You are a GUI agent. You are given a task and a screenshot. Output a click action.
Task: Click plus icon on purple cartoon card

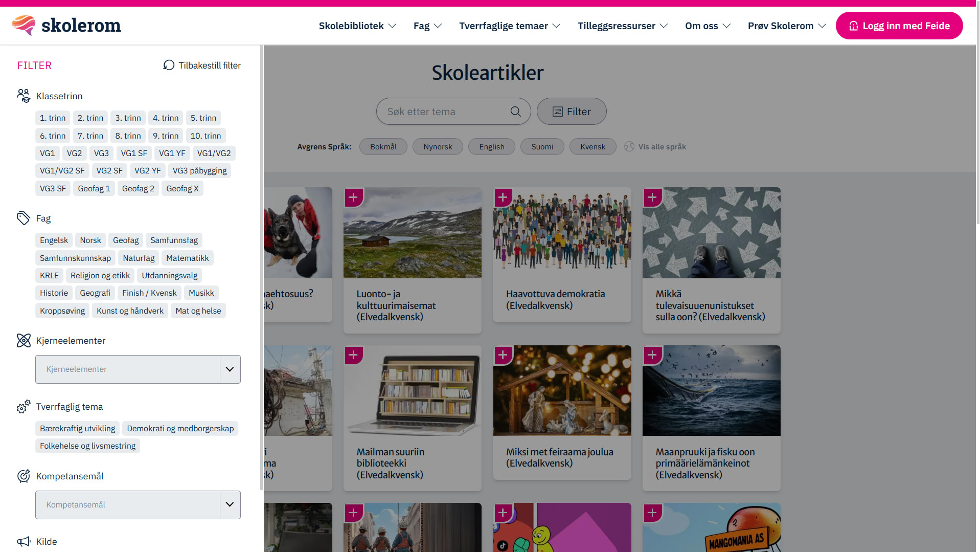(x=503, y=512)
